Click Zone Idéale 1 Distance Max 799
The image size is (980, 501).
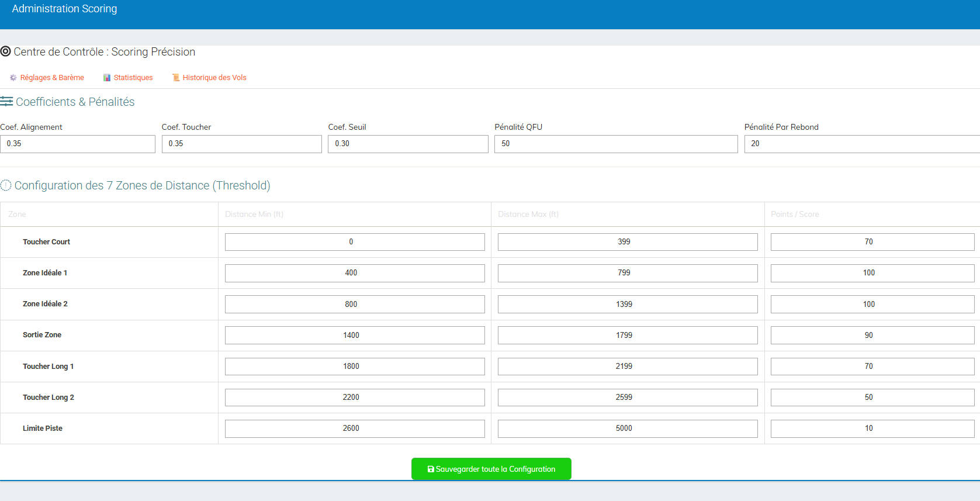coord(628,273)
